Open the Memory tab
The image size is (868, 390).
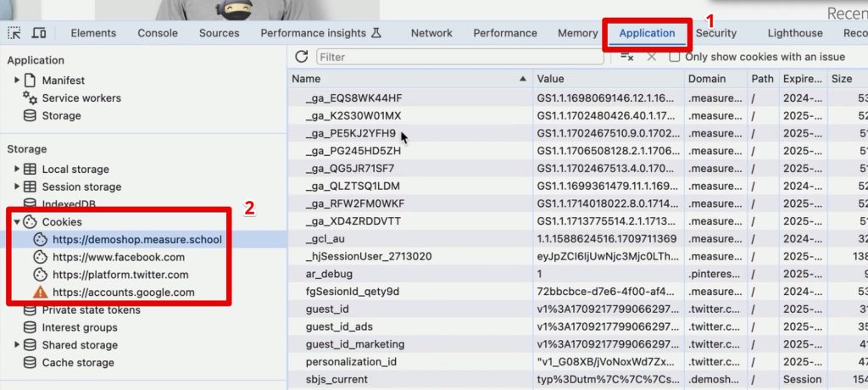tap(577, 33)
